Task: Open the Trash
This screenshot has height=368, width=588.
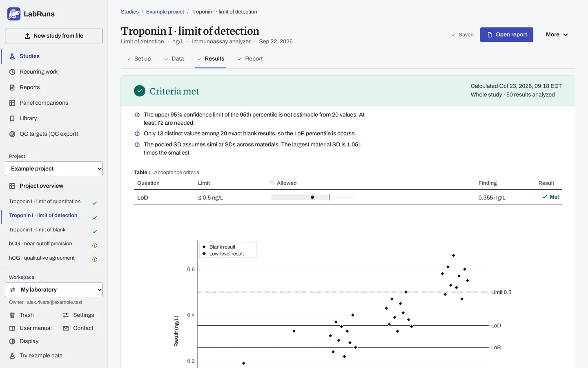Action: (x=27, y=315)
